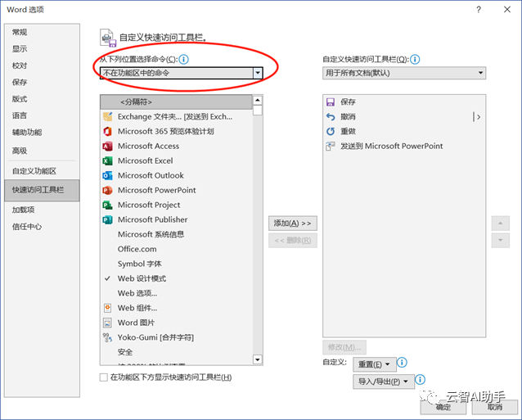Click the Word 图片 icon
This screenshot has height=420, width=522.
(x=107, y=323)
